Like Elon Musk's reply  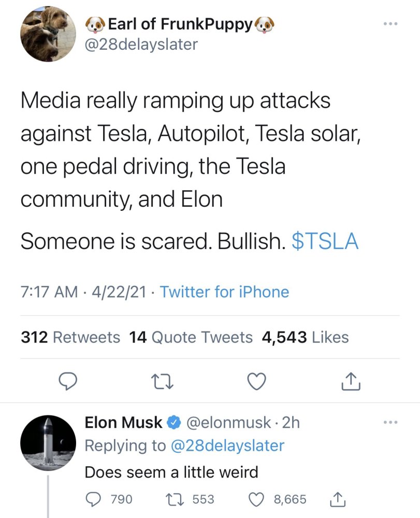256,499
